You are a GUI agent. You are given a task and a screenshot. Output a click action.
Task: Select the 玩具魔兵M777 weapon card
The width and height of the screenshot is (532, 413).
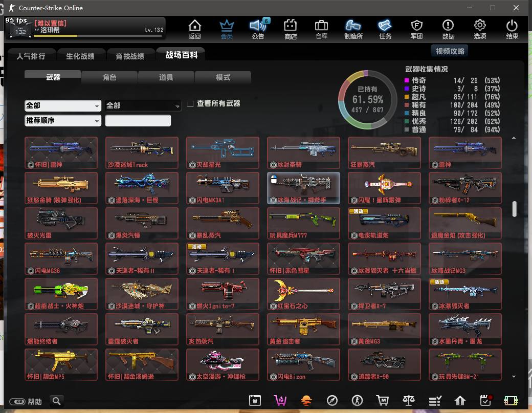click(303, 223)
